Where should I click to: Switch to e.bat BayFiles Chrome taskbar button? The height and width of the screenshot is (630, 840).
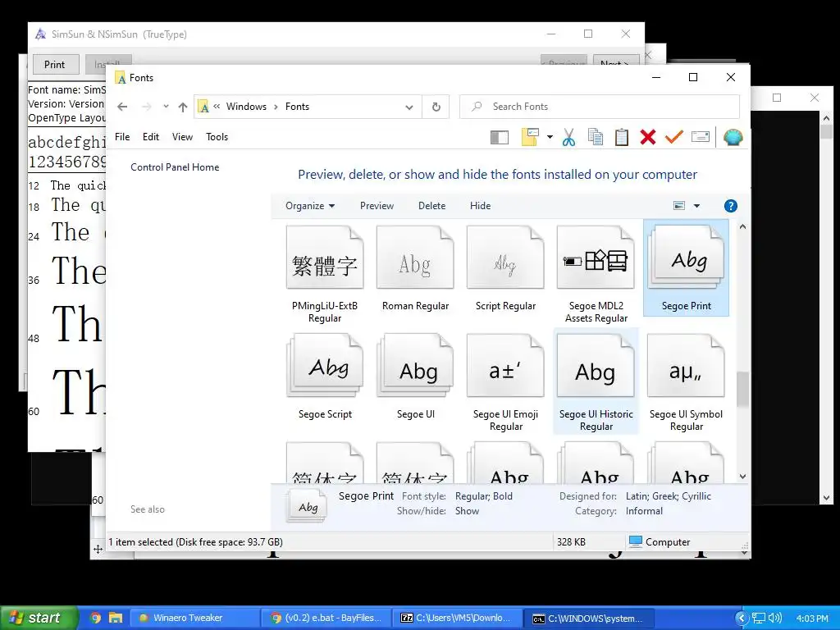tap(326, 618)
